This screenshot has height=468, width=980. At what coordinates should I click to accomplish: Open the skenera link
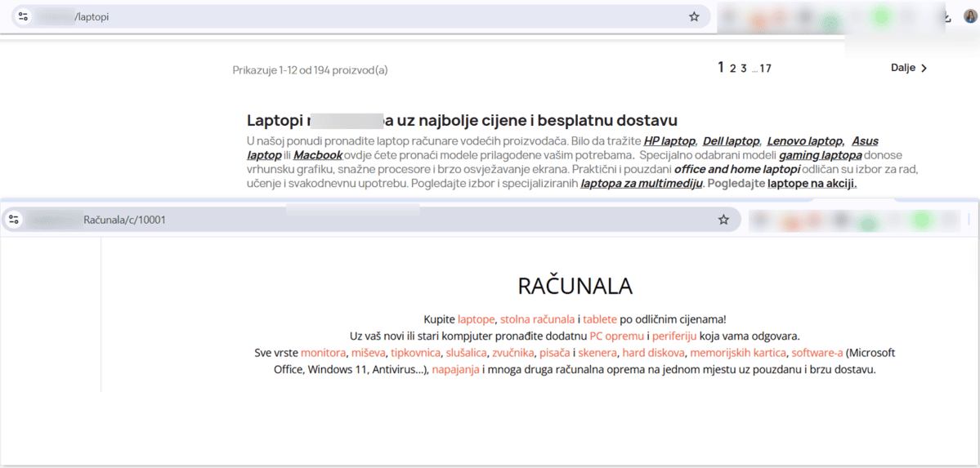click(598, 352)
